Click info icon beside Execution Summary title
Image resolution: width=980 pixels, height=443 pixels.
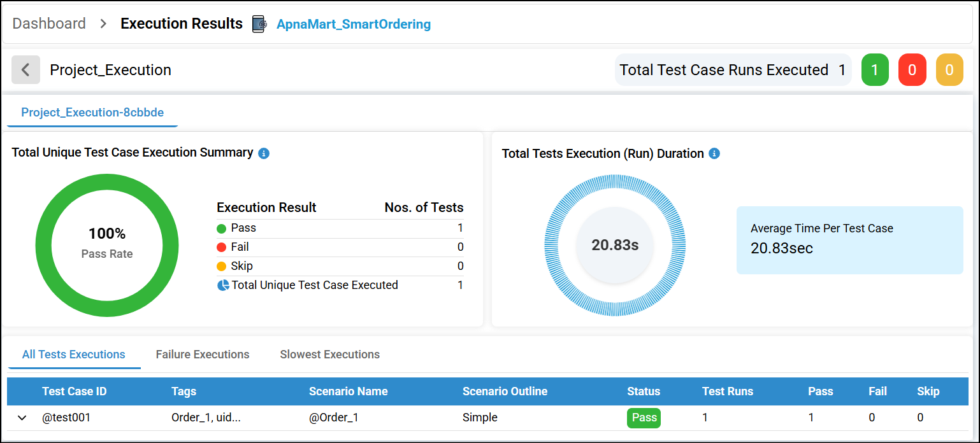pos(264,153)
